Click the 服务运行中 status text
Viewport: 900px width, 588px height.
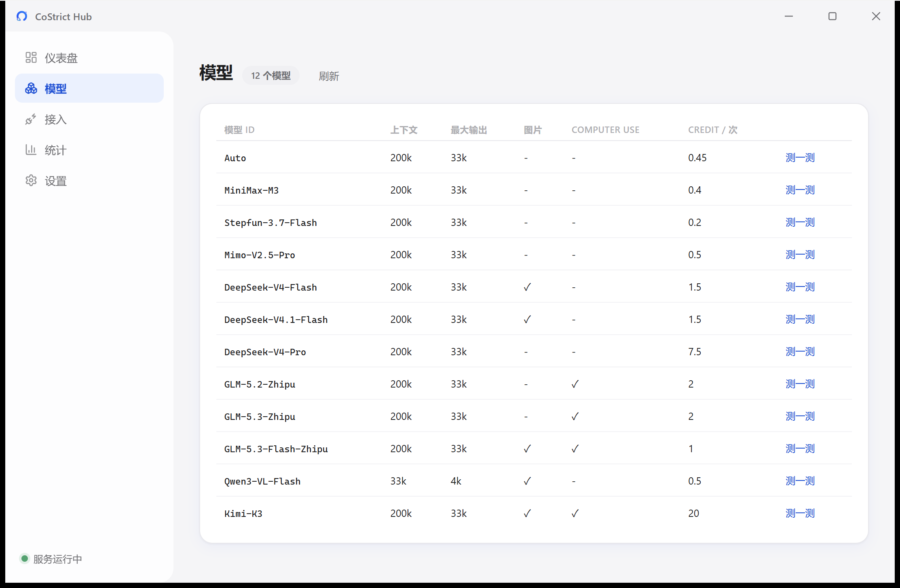click(57, 559)
